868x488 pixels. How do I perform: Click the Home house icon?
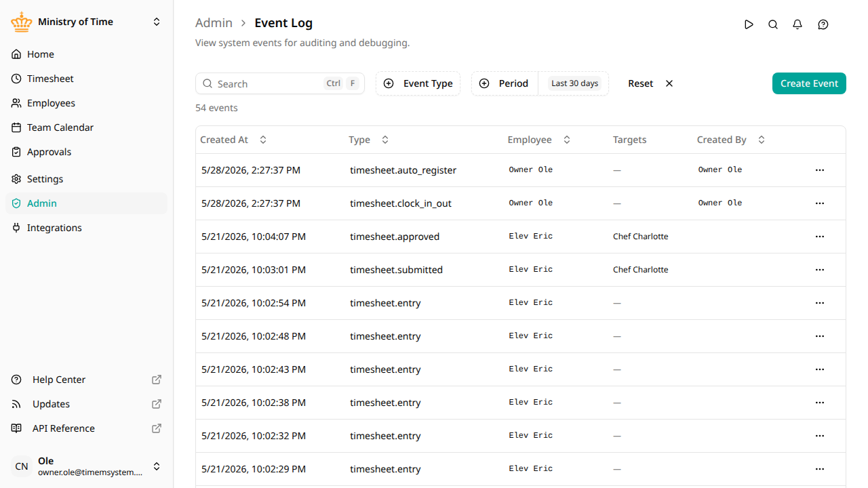pyautogui.click(x=16, y=54)
